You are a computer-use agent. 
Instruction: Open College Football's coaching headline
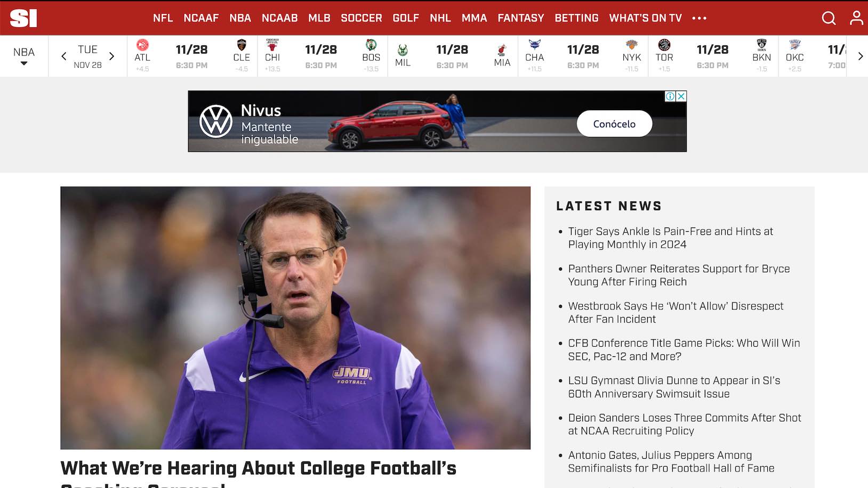(x=259, y=473)
